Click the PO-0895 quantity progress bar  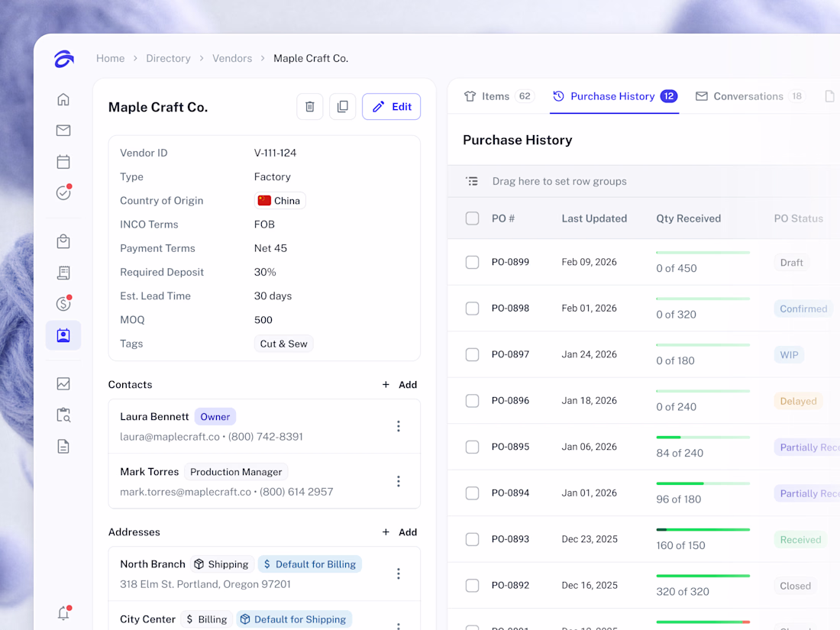pyautogui.click(x=703, y=437)
